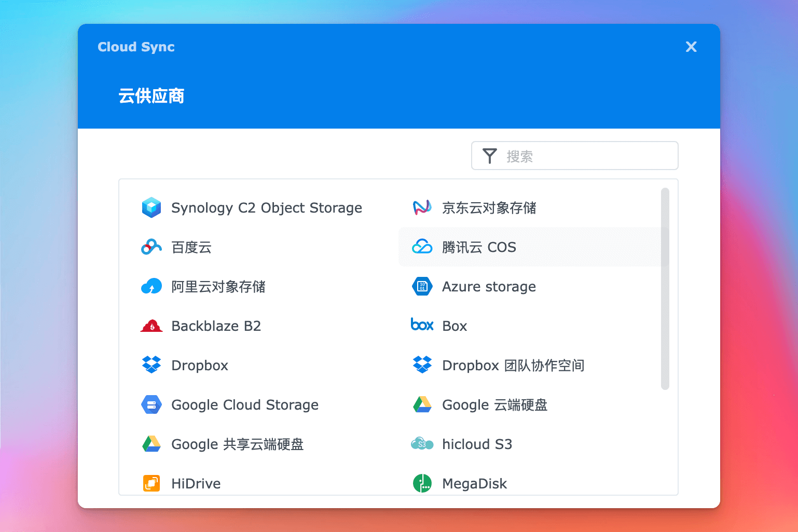Choose the 百度云 provider text
Viewport: 798px width, 532px height.
[191, 247]
